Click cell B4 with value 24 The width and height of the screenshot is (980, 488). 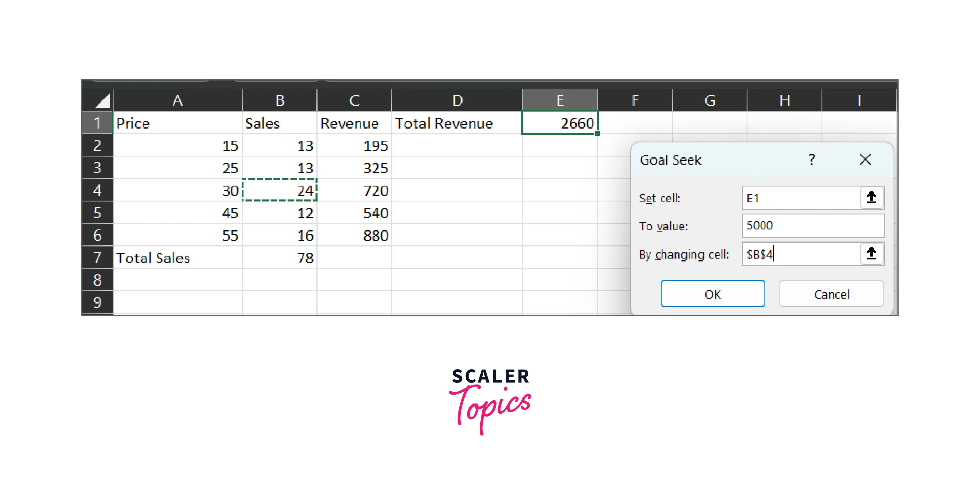tap(280, 190)
